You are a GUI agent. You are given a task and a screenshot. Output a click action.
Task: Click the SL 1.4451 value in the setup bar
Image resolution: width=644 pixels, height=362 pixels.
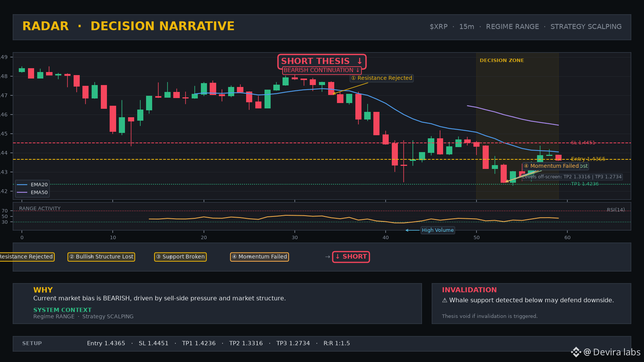[153, 343]
